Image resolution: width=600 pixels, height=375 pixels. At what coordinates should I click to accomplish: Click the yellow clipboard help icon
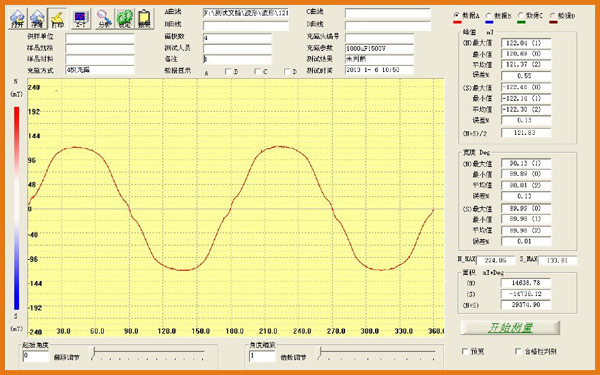(145, 19)
